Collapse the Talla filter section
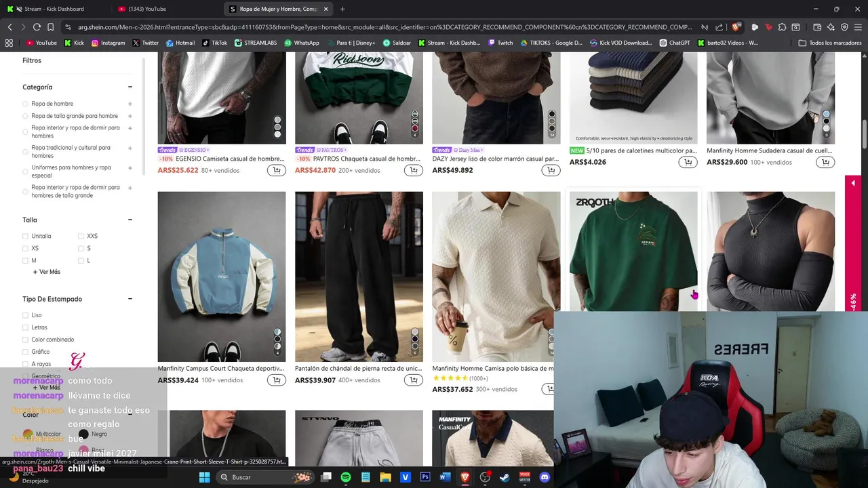The image size is (868, 488). (130, 220)
